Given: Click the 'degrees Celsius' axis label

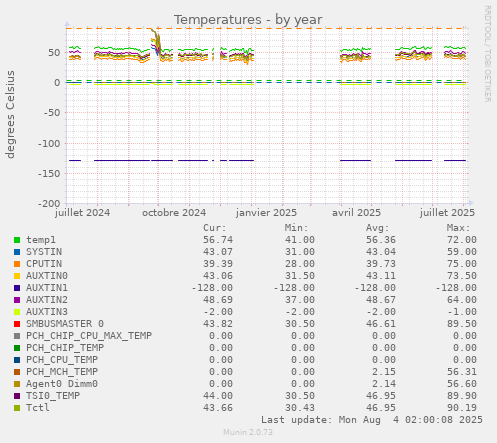Looking at the screenshot, I should [10, 114].
